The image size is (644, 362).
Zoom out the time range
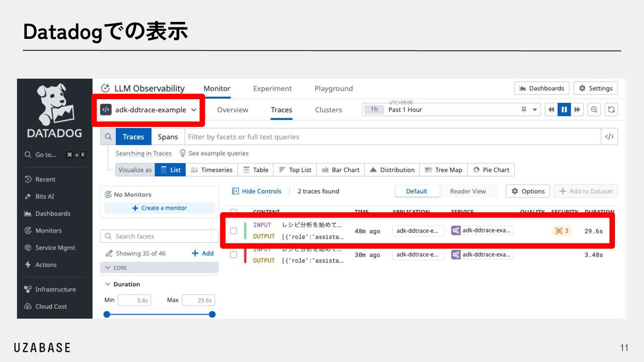click(x=594, y=109)
